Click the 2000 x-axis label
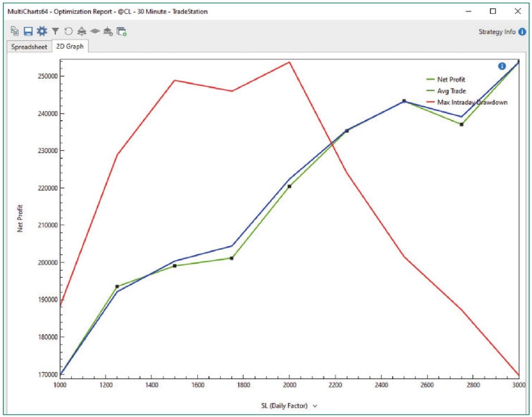The image size is (532, 417). coord(290,385)
